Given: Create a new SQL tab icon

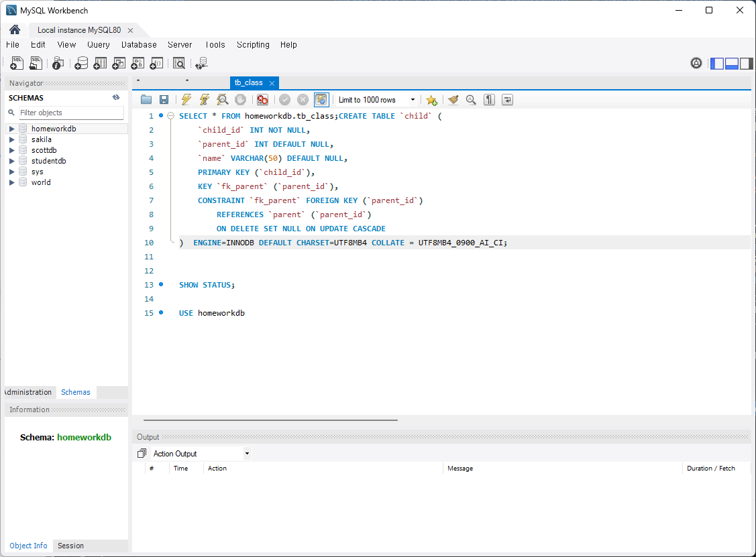Looking at the screenshot, I should tap(16, 63).
